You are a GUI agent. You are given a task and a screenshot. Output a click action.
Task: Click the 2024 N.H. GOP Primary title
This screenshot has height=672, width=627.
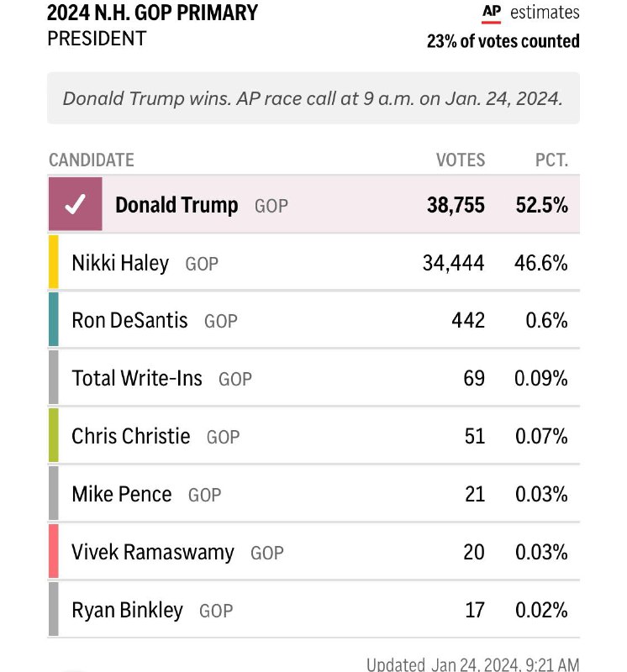tap(152, 13)
